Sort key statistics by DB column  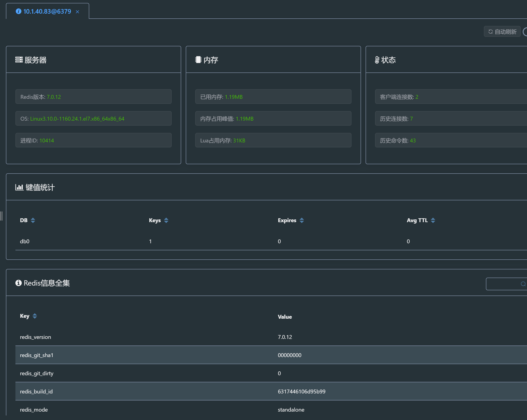(33, 220)
